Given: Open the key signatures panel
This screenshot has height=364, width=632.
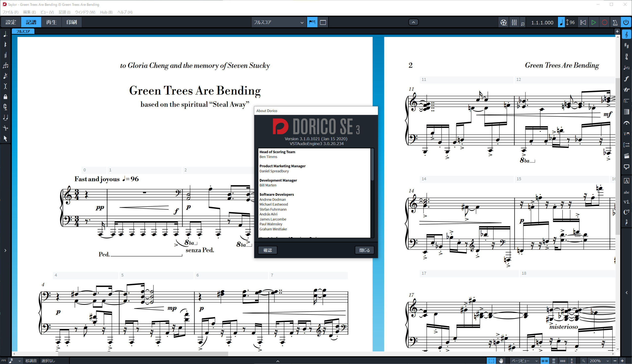Looking at the screenshot, I should tap(627, 45).
